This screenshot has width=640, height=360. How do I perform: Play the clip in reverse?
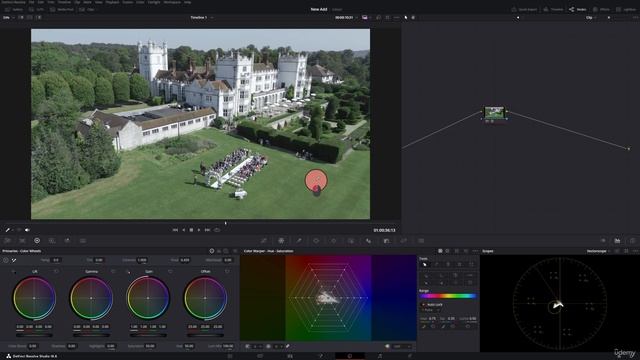click(183, 230)
